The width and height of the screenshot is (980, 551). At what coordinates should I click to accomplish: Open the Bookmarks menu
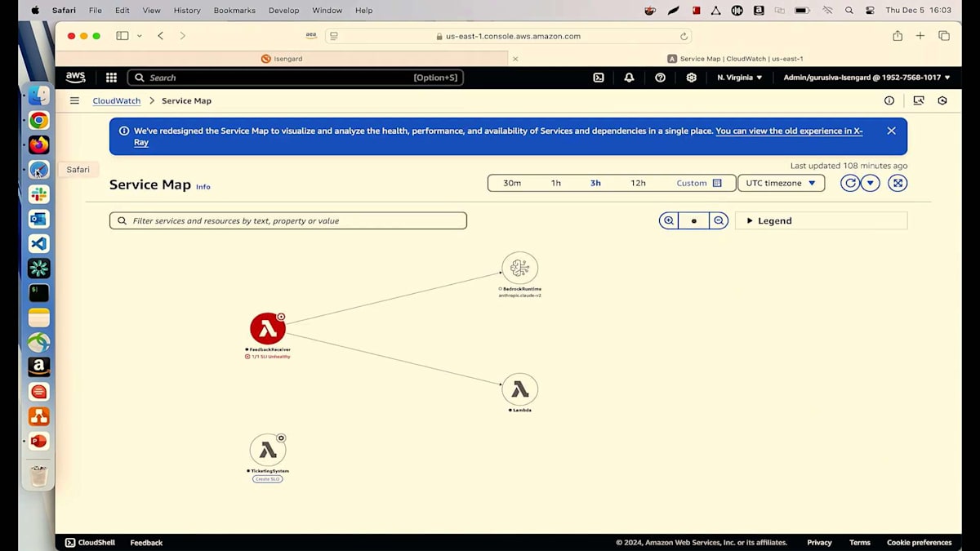pyautogui.click(x=234, y=11)
